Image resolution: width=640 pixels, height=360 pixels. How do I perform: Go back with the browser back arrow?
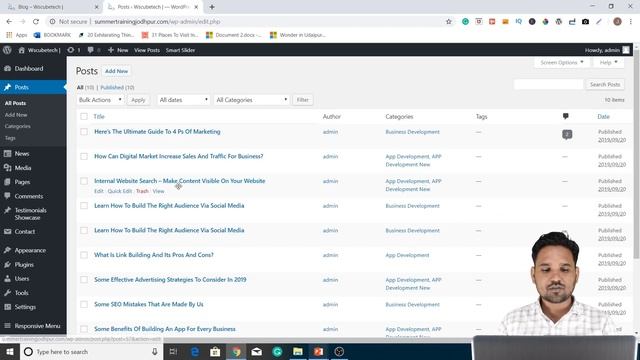(x=9, y=22)
